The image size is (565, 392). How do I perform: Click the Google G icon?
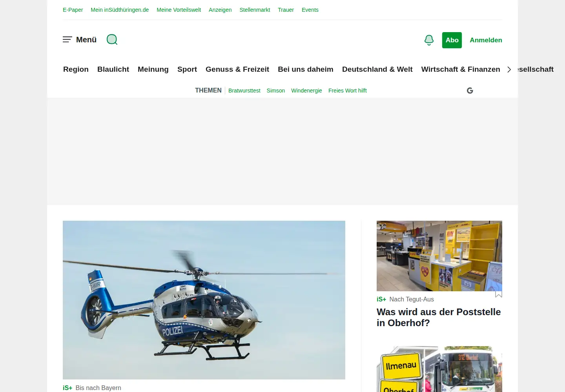470,91
